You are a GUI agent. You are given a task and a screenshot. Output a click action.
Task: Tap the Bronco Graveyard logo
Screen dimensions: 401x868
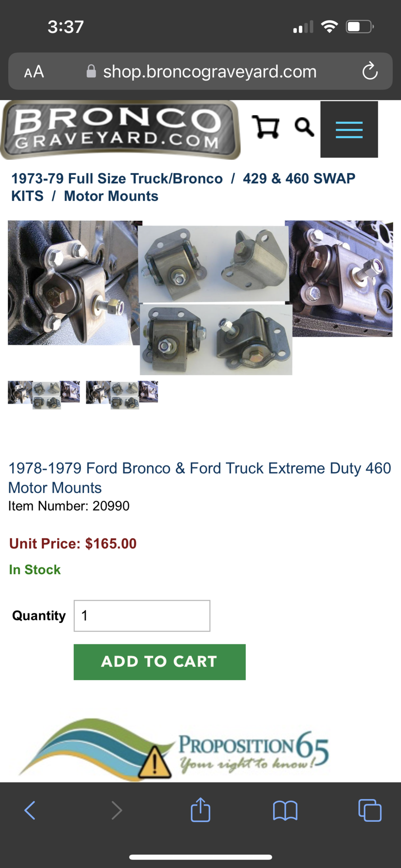[x=120, y=129]
